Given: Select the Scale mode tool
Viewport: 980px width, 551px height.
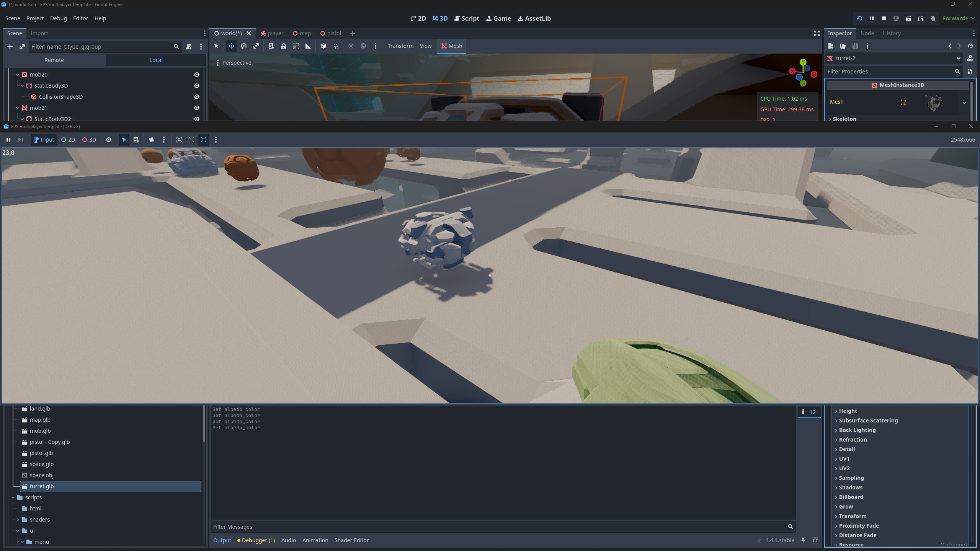Looking at the screenshot, I should pyautogui.click(x=256, y=46).
